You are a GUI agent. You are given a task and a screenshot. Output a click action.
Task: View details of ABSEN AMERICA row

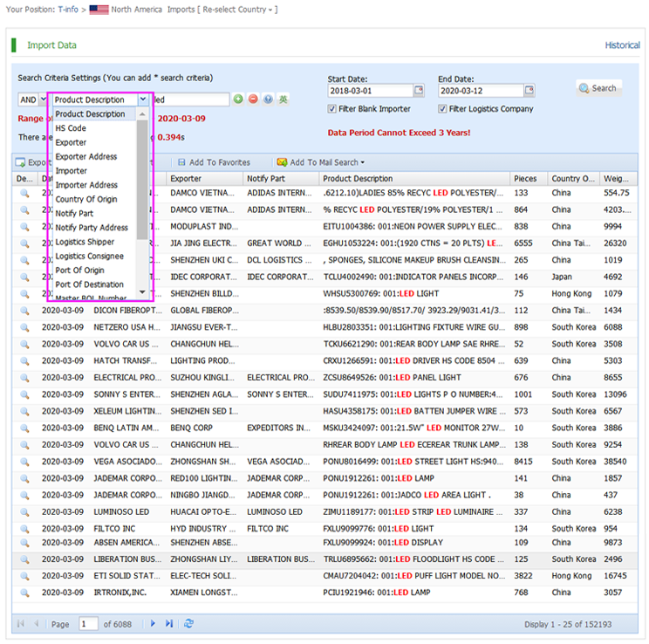tap(24, 543)
